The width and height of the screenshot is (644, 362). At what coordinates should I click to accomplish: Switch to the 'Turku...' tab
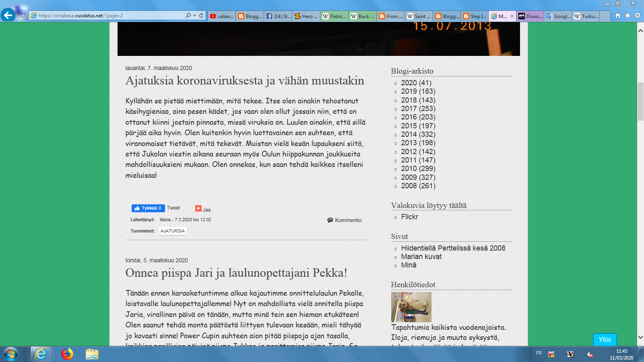click(586, 16)
